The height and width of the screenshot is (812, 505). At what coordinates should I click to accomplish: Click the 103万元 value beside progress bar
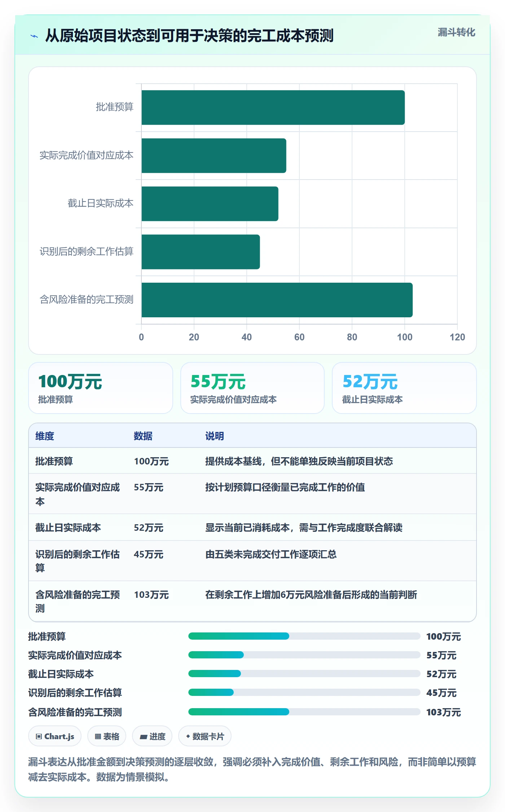pyautogui.click(x=443, y=712)
